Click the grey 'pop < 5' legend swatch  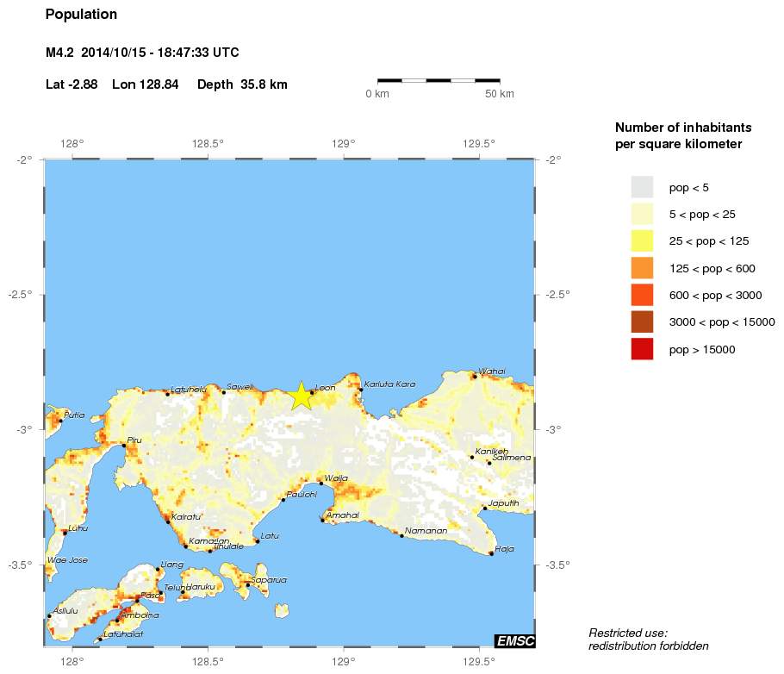(642, 187)
